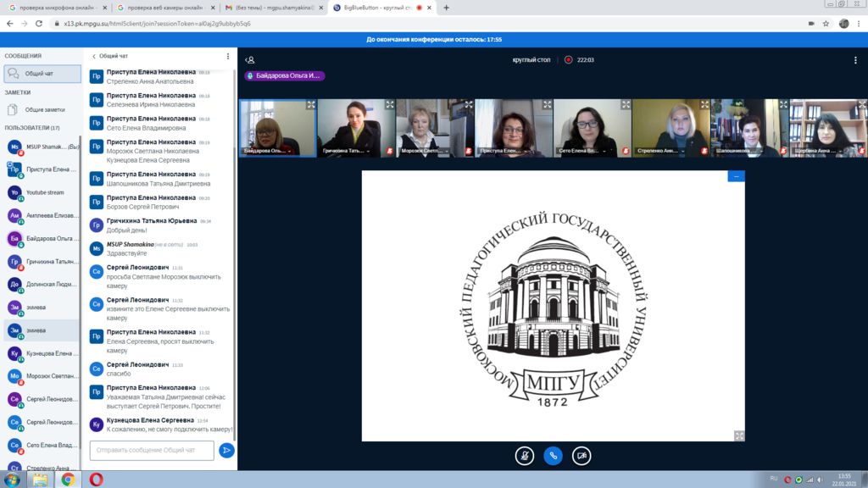The image size is (868, 488).
Task: Unmute the microphone button
Action: pos(525,455)
